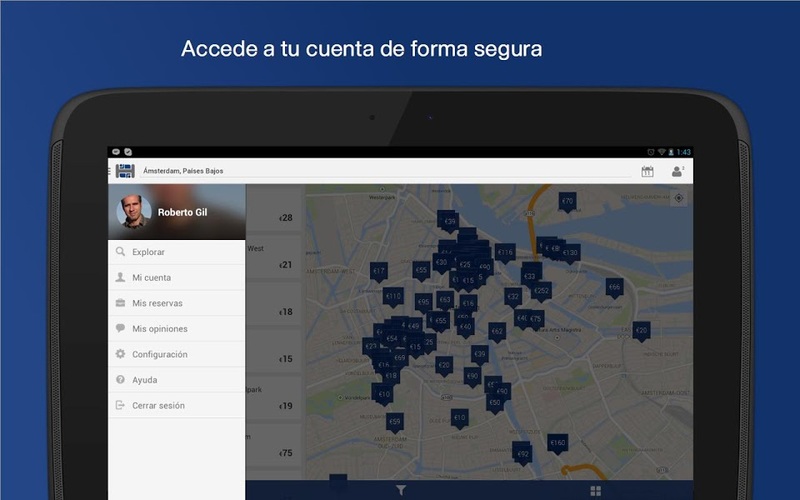Click the Mis opiniones speech bubble icon

pos(120,328)
